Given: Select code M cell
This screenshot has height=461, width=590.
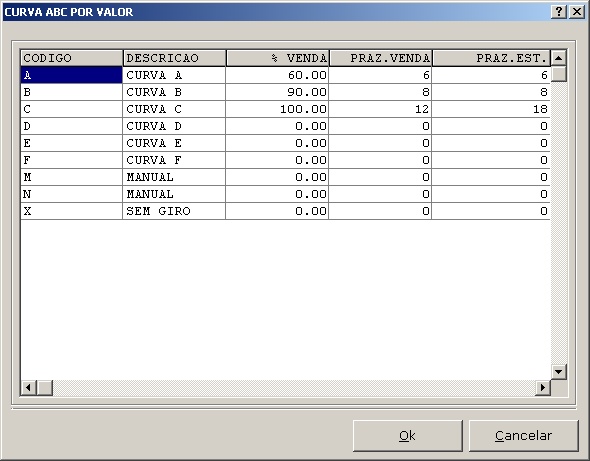Looking at the screenshot, I should (x=71, y=177).
